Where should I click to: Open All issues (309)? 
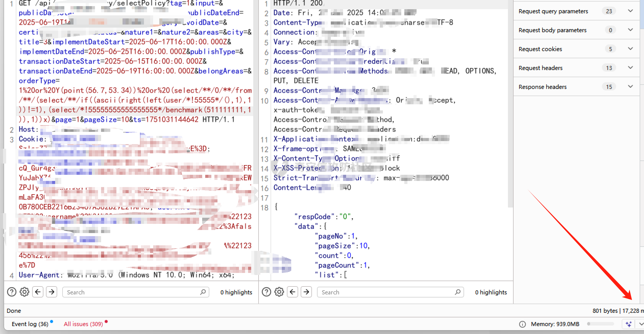[83, 324]
